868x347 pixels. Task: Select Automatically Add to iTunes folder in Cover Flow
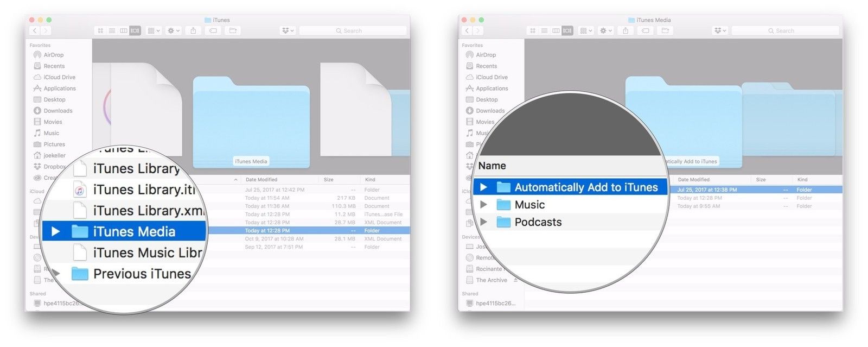(x=684, y=122)
